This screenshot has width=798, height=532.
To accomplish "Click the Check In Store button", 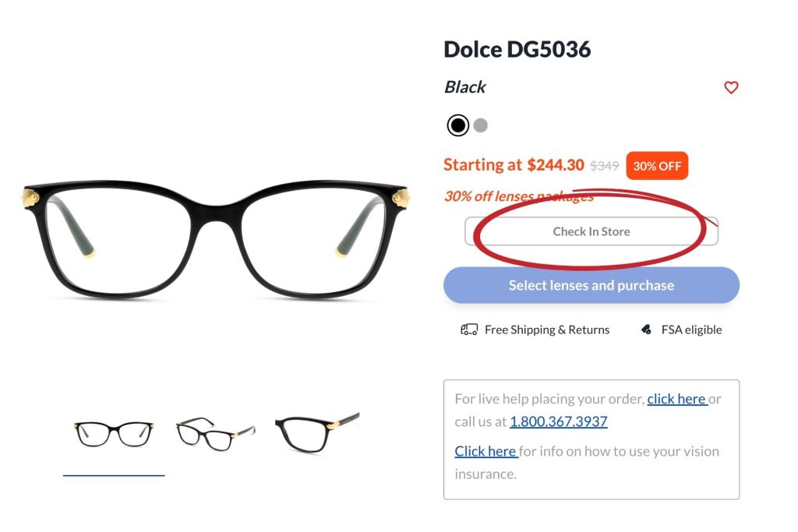I will pyautogui.click(x=591, y=231).
